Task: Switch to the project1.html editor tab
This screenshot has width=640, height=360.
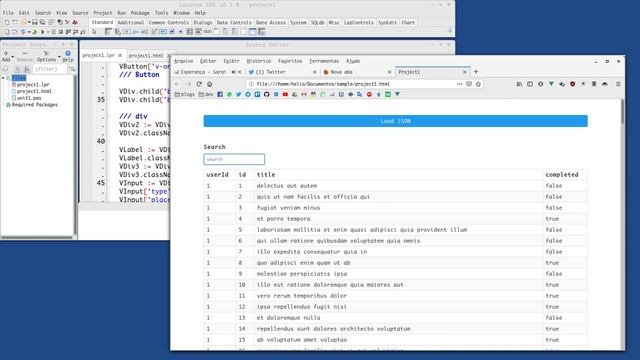Action: point(146,56)
